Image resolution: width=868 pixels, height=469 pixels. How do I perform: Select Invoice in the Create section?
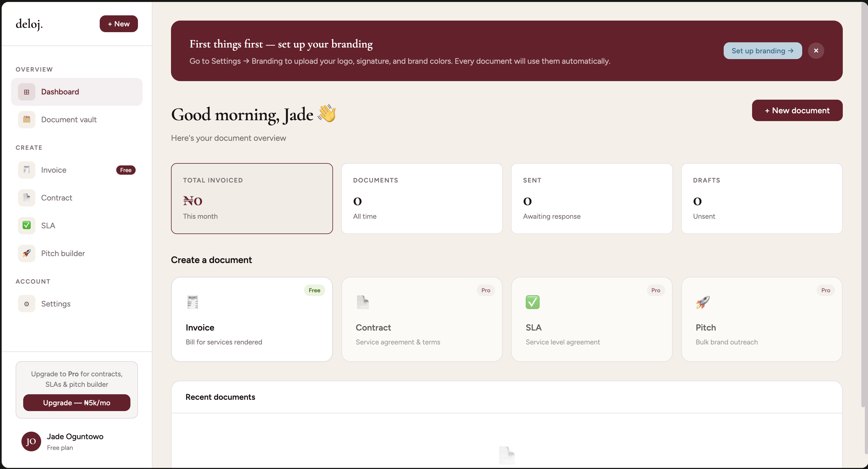click(77, 170)
